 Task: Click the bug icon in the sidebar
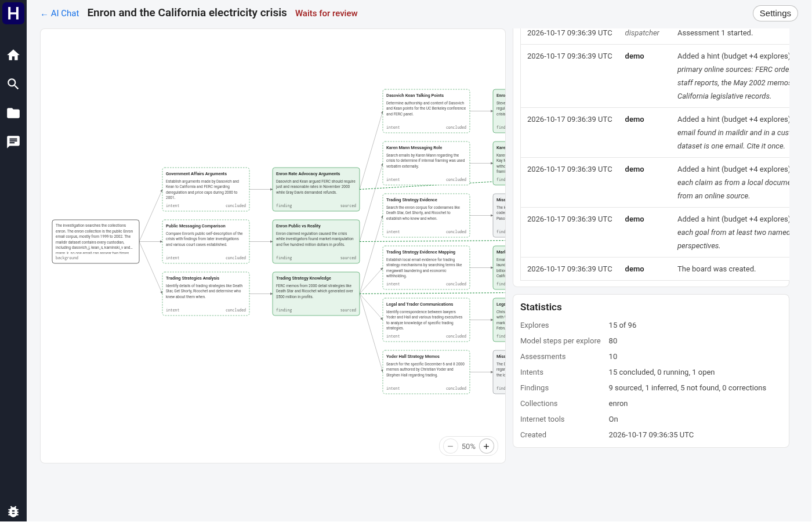pos(13,511)
